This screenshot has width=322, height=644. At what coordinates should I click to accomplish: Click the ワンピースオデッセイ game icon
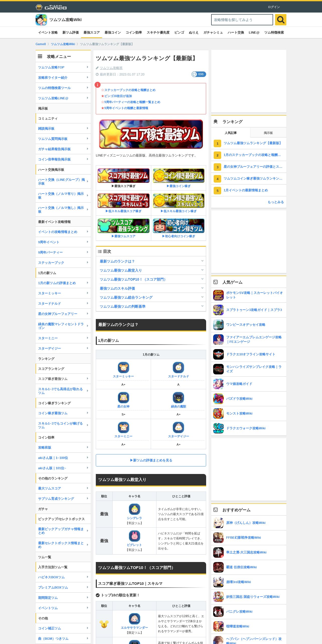(x=218, y=325)
